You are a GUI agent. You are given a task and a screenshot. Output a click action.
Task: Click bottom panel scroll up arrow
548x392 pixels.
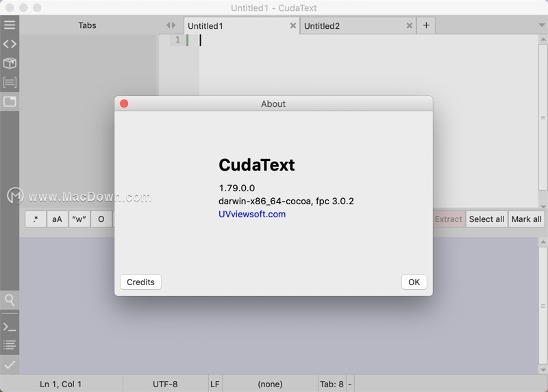pyautogui.click(x=543, y=242)
